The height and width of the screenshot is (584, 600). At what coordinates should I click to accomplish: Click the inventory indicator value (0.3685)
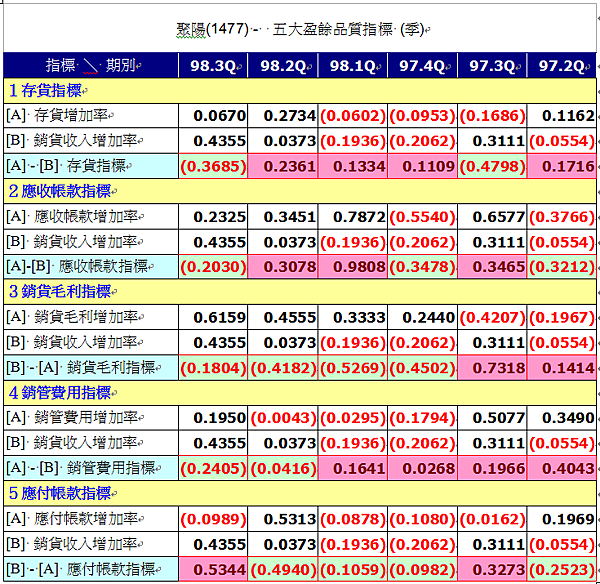(213, 166)
